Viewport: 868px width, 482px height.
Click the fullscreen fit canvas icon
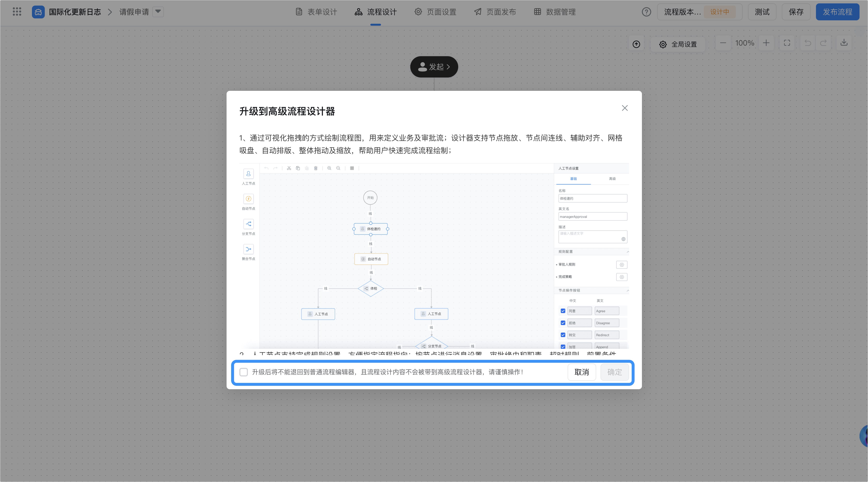787,43
